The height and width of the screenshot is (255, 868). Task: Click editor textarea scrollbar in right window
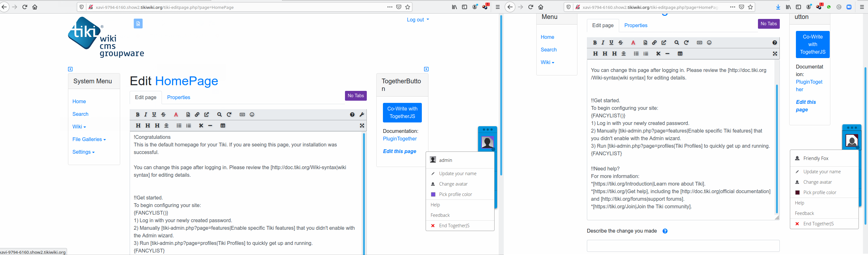click(x=777, y=149)
